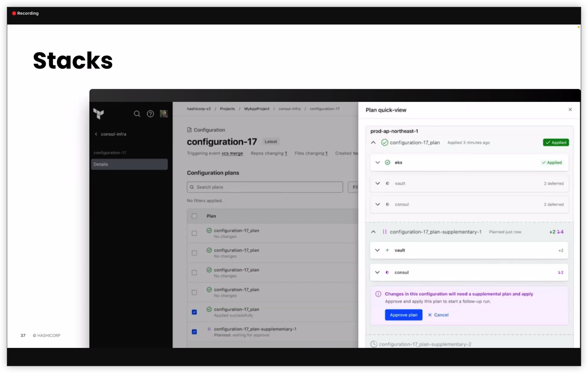Toggle the Plan header select-all checkbox

coord(194,216)
